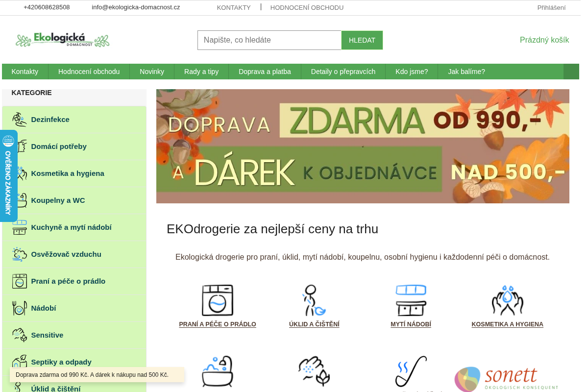Screen dimensions: 588x392
Task: Open the Kdo jsme? menu item
Action: tap(412, 72)
